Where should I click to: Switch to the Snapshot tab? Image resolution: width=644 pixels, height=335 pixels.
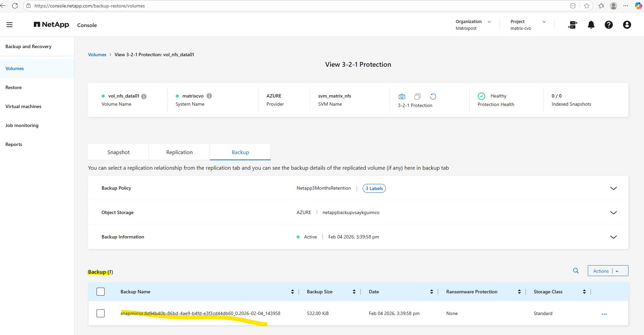click(118, 152)
